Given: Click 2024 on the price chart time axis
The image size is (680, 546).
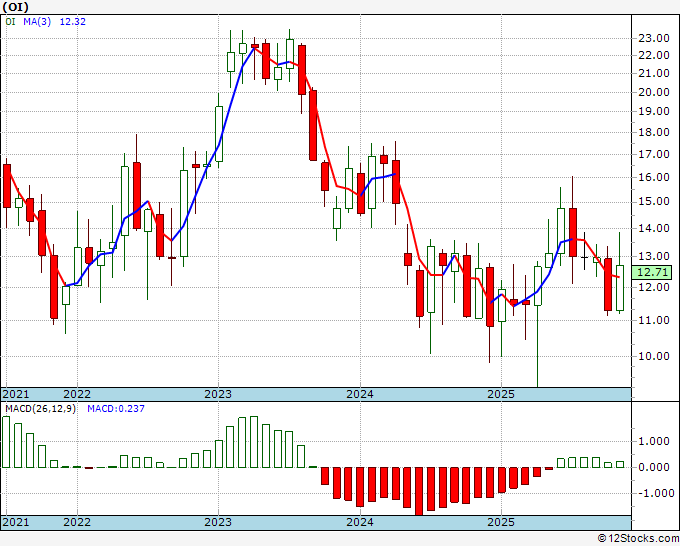Looking at the screenshot, I should click(x=360, y=394).
